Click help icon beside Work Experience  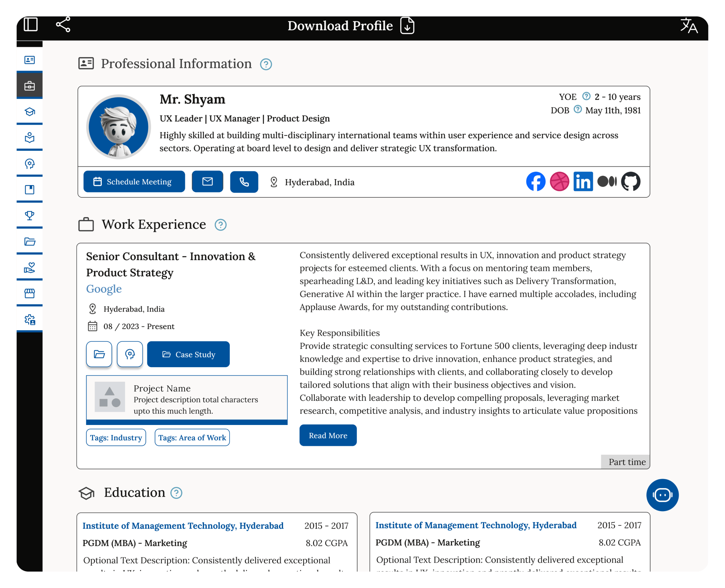[x=220, y=225]
